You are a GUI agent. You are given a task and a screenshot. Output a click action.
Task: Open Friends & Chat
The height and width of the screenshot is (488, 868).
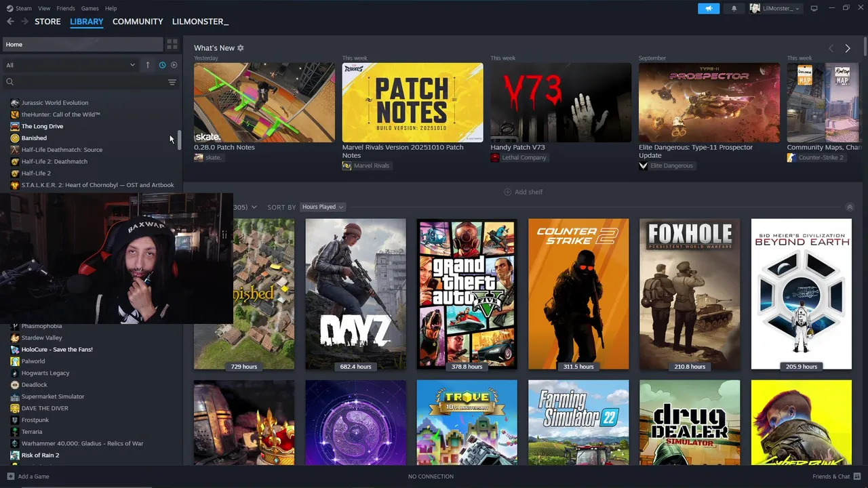click(x=837, y=476)
